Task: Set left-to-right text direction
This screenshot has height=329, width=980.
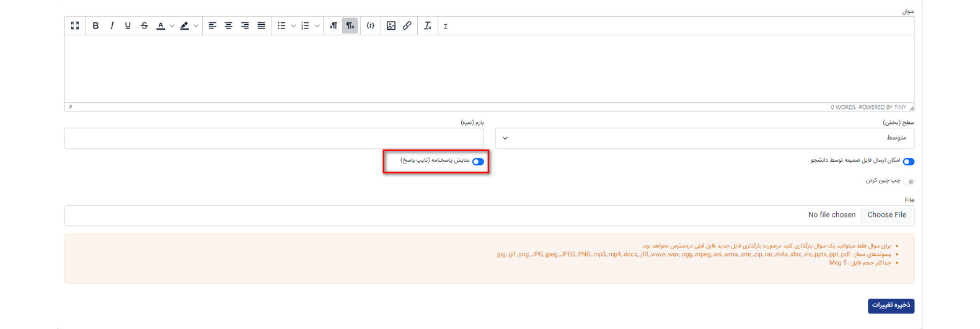Action: point(333,26)
